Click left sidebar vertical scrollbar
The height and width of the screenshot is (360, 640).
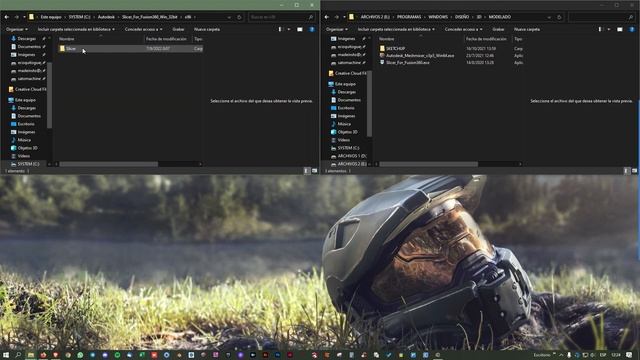(x=50, y=95)
